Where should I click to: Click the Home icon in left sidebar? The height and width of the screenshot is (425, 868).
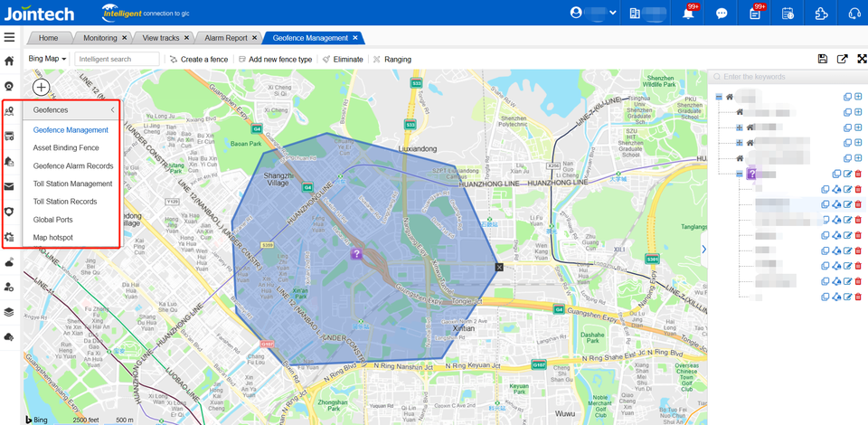pyautogui.click(x=9, y=61)
